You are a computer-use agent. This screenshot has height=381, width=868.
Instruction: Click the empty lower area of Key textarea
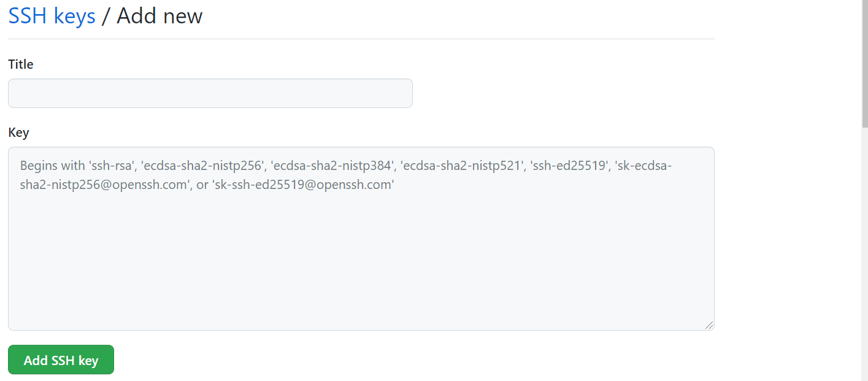(x=361, y=270)
